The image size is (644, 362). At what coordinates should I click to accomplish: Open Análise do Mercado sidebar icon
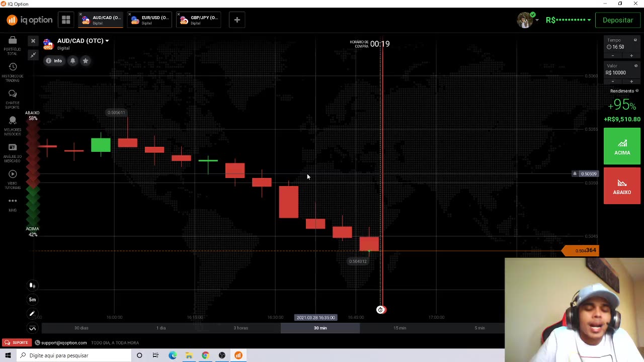(x=13, y=152)
